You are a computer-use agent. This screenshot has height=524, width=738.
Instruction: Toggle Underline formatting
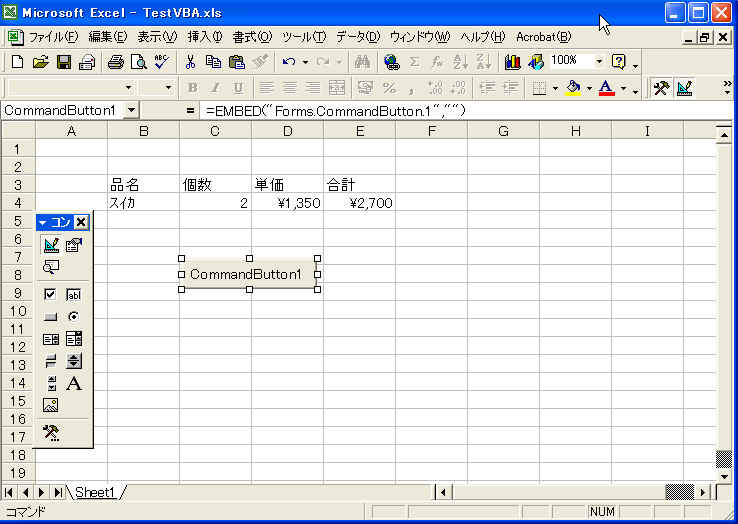click(x=238, y=88)
